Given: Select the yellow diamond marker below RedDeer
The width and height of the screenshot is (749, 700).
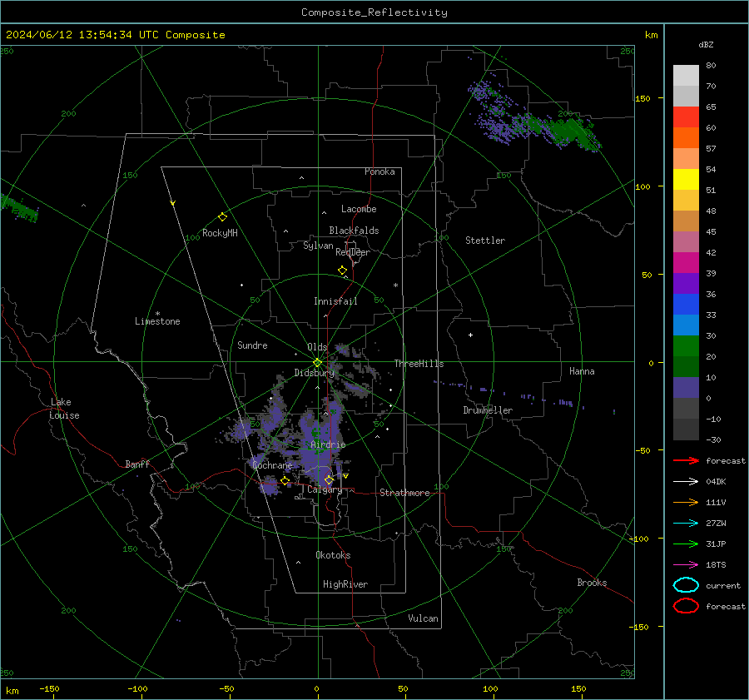Looking at the screenshot, I should tap(342, 271).
